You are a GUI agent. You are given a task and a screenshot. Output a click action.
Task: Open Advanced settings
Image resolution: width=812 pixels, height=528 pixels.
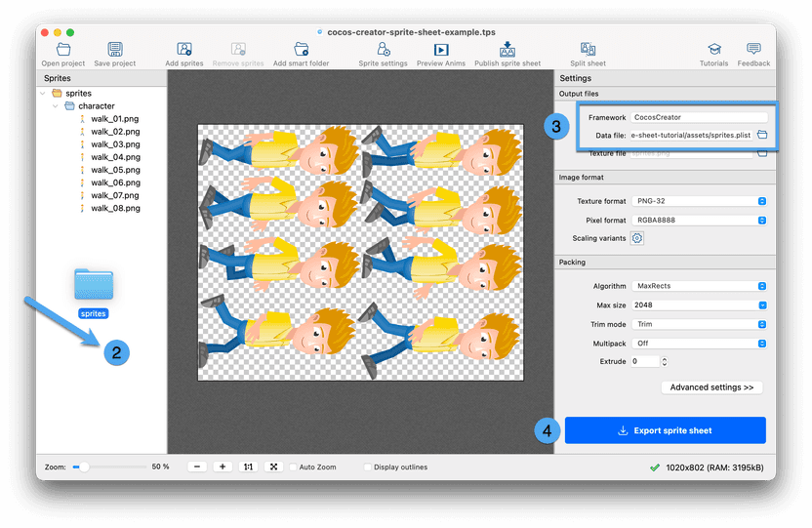711,387
